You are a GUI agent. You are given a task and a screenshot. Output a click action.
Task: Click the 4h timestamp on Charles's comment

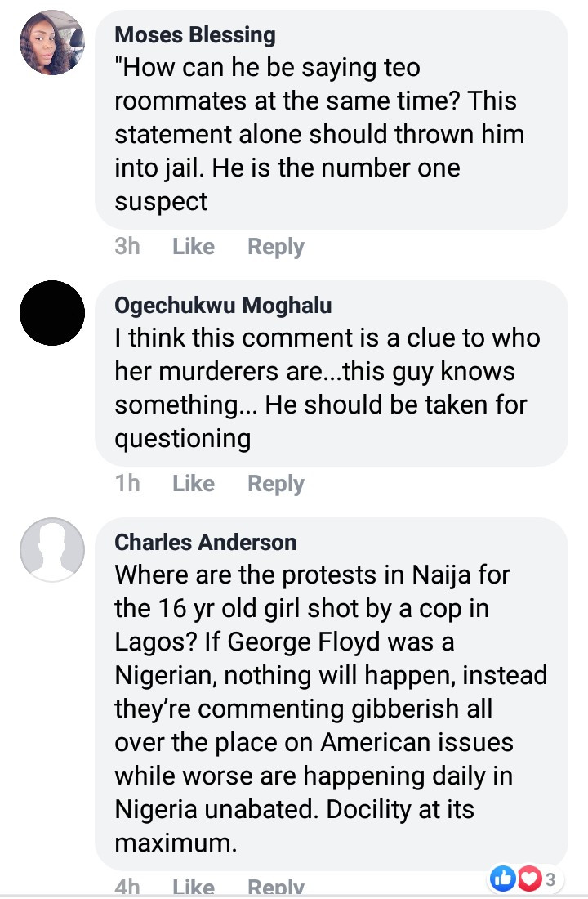(x=127, y=887)
